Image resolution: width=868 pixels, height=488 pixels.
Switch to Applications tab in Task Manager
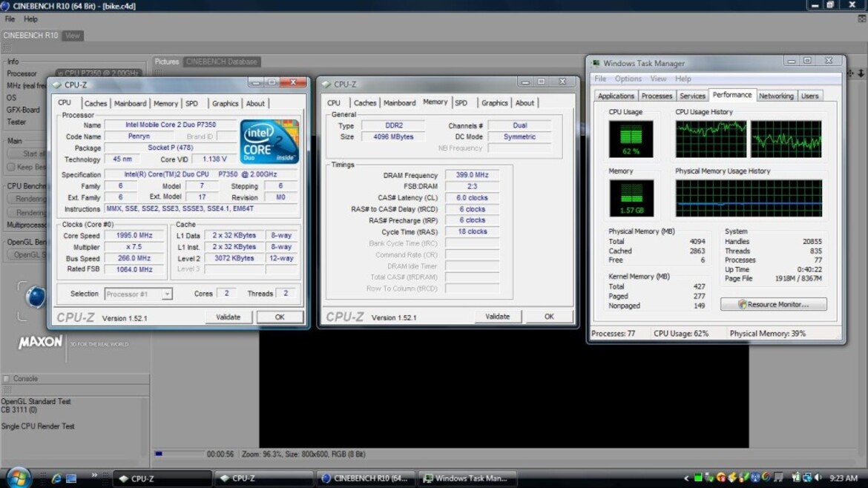(x=616, y=96)
